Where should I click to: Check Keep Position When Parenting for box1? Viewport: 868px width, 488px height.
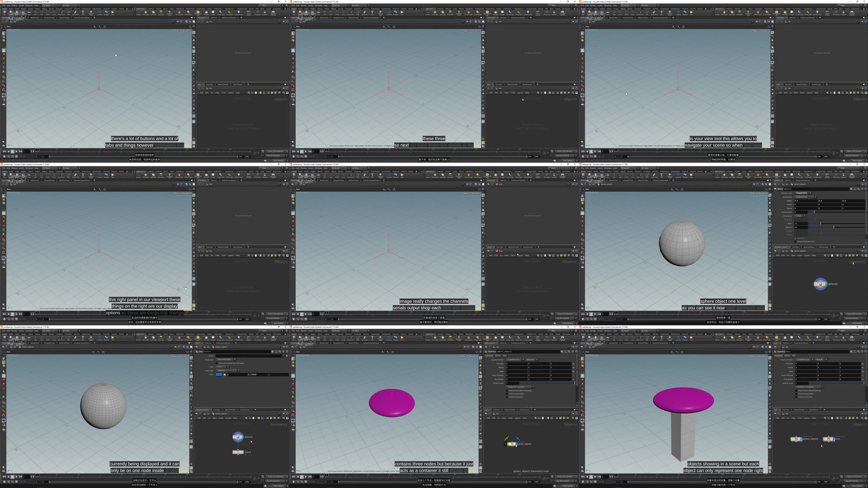coord(796,391)
